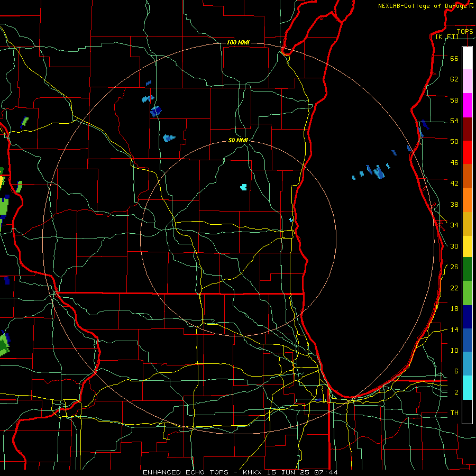Click the legend value 38
476x476 pixels.
(454, 204)
